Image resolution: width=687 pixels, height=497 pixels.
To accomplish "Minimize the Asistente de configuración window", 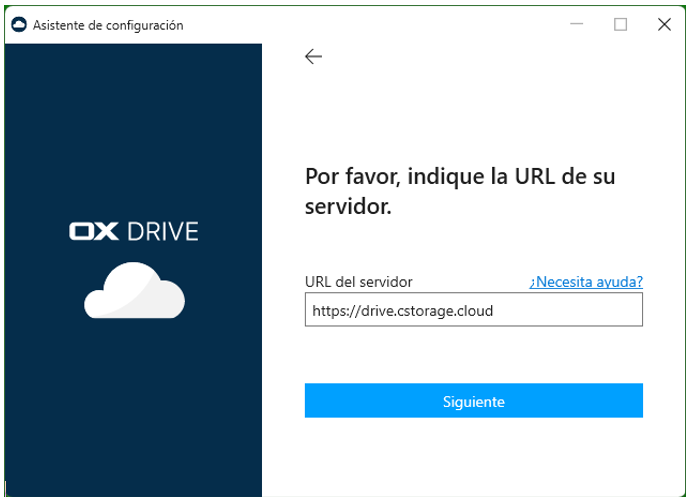I will [577, 24].
